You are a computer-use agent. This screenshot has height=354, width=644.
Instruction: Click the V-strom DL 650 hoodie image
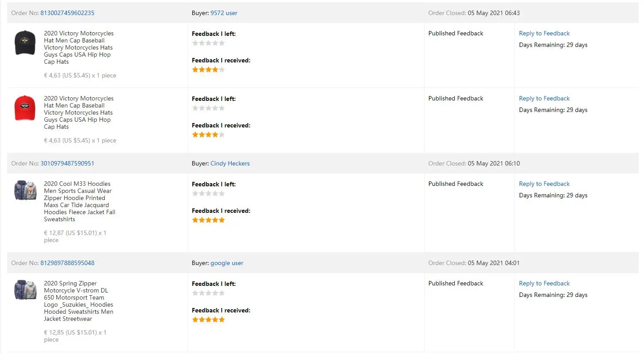tap(25, 290)
